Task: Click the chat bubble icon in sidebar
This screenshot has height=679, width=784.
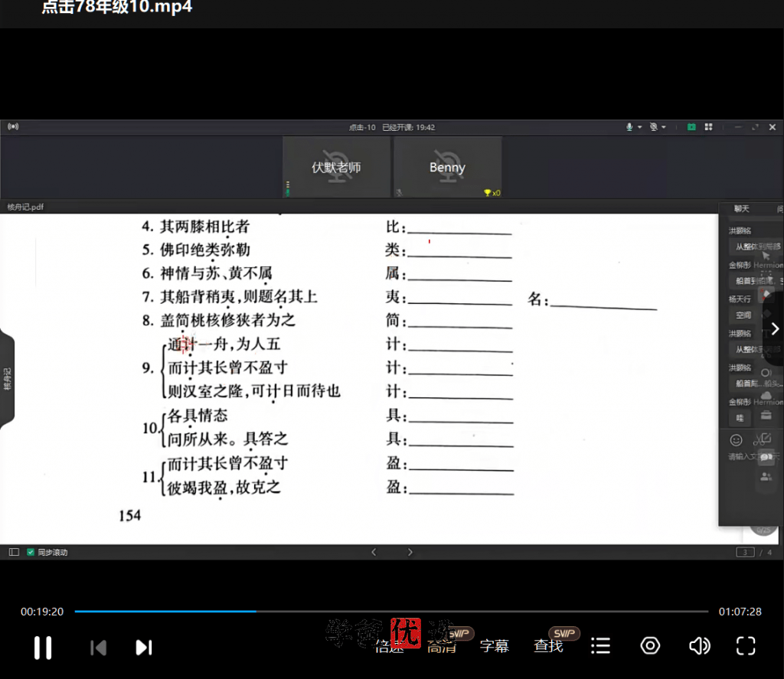Action: 766,456
